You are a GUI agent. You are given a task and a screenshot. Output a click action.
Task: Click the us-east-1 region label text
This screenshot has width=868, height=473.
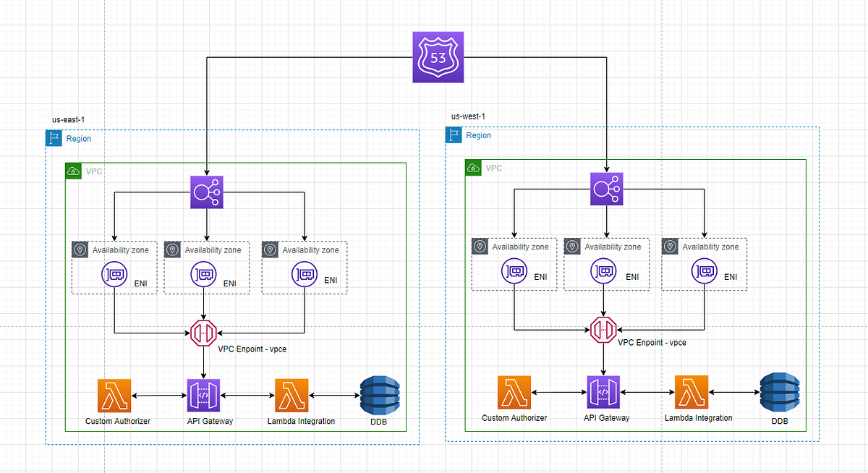[x=67, y=119]
